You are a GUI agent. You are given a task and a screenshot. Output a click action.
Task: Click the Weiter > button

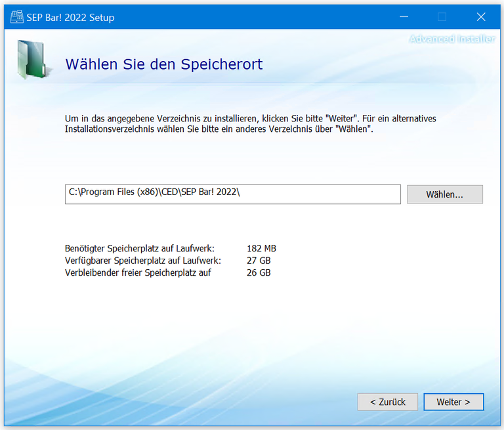(453, 402)
